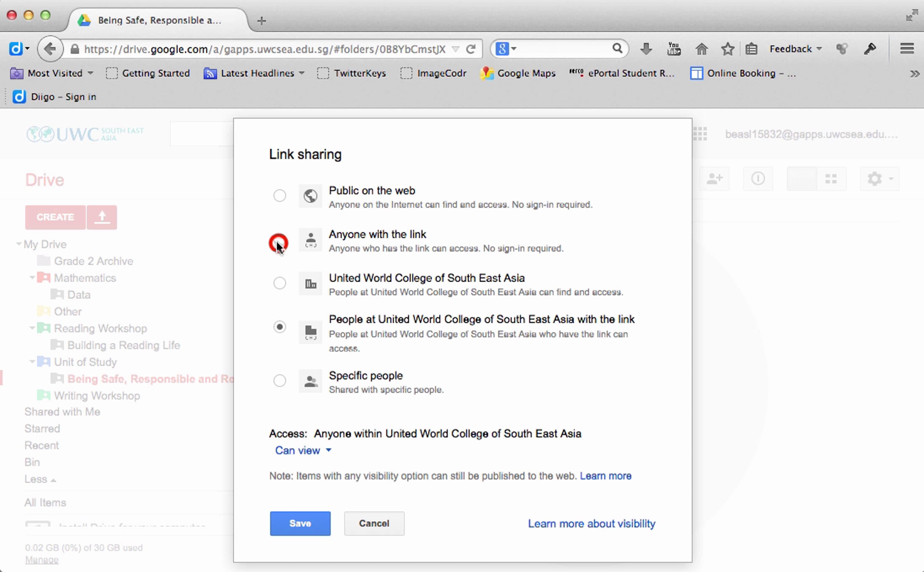Select the Public on the web option
The image size is (924, 572).
pos(280,196)
